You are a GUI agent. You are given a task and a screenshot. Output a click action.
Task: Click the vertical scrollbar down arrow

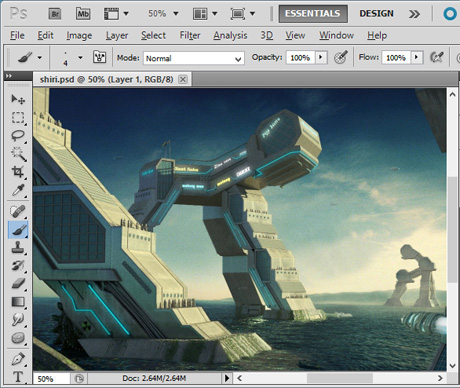click(452, 365)
